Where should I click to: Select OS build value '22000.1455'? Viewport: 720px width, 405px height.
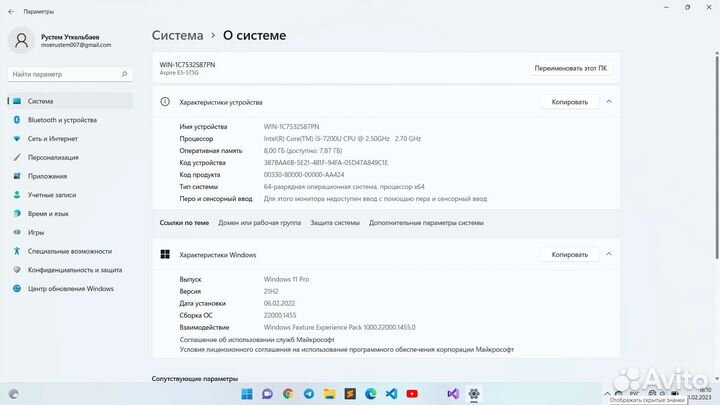[x=280, y=315]
